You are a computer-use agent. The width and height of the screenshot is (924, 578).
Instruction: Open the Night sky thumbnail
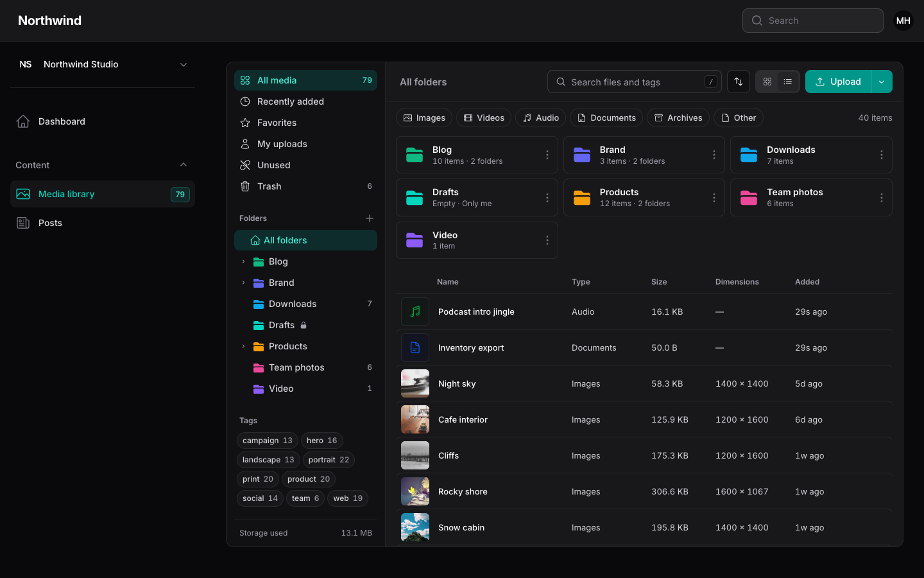(415, 383)
